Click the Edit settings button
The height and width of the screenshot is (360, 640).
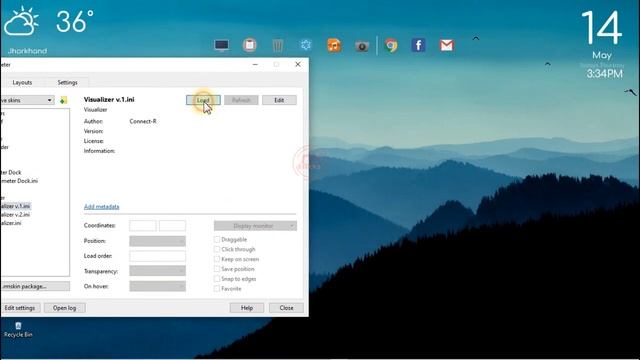click(x=20, y=308)
